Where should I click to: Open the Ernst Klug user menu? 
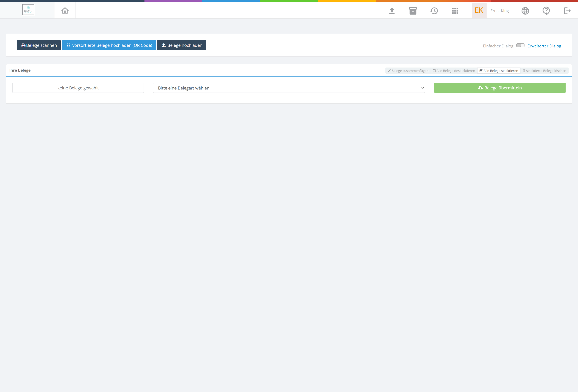499,11
